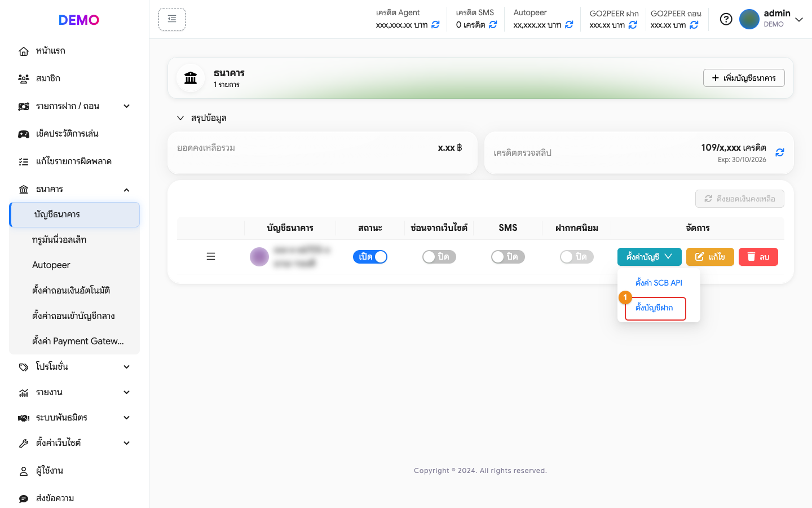The height and width of the screenshot is (508, 812).
Task: Refresh the เครดิต SMS balance
Action: 493,25
